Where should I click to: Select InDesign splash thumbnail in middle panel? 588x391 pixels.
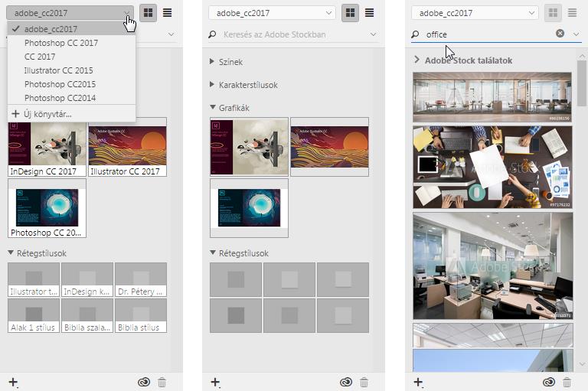[x=250, y=147]
